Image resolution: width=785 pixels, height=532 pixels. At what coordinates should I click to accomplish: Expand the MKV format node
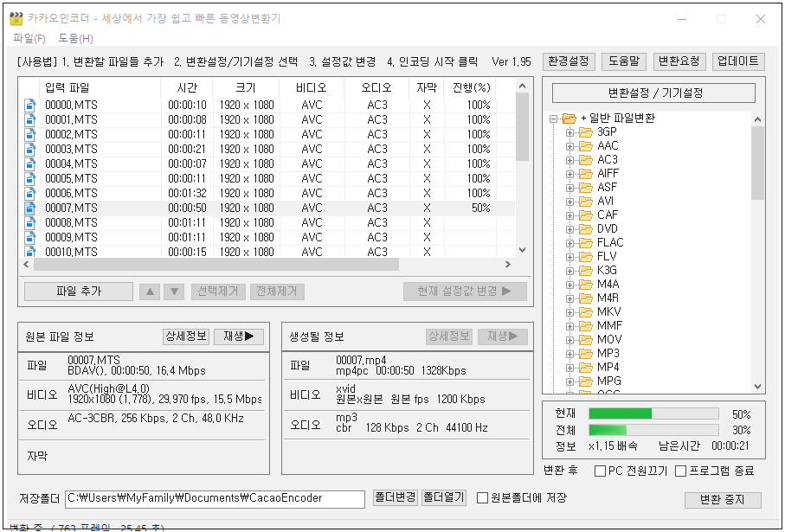pyautogui.click(x=569, y=313)
